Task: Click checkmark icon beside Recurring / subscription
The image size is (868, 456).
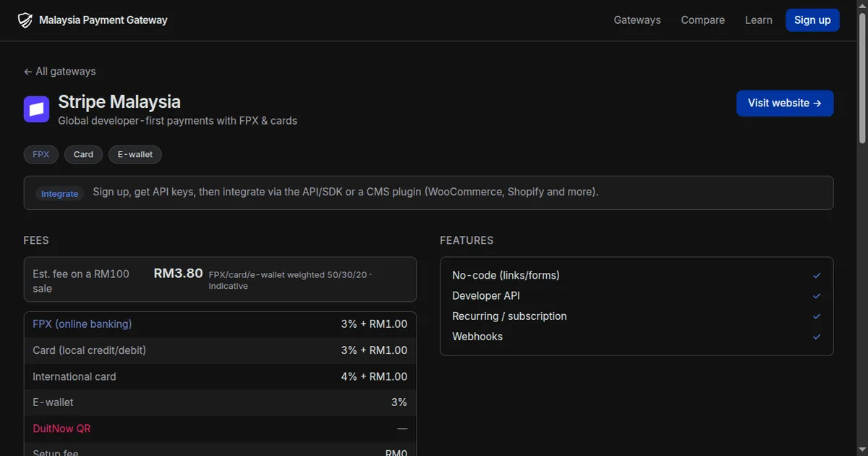Action: [817, 316]
